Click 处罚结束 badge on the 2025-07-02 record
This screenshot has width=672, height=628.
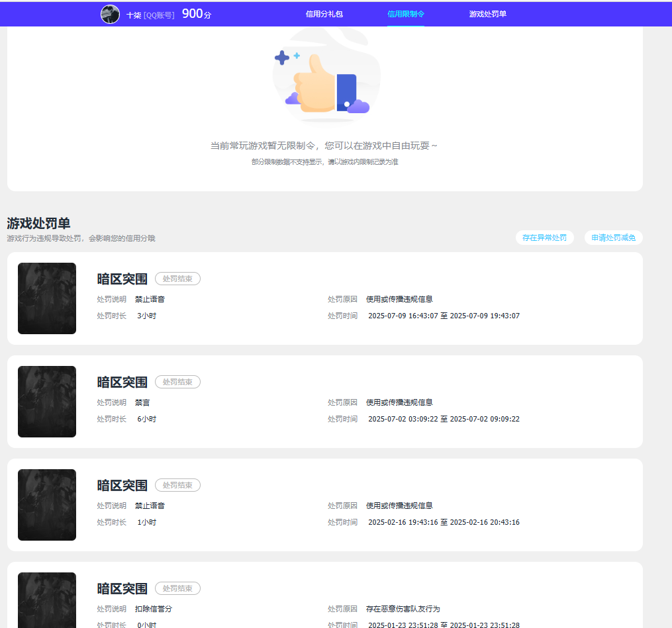(177, 382)
